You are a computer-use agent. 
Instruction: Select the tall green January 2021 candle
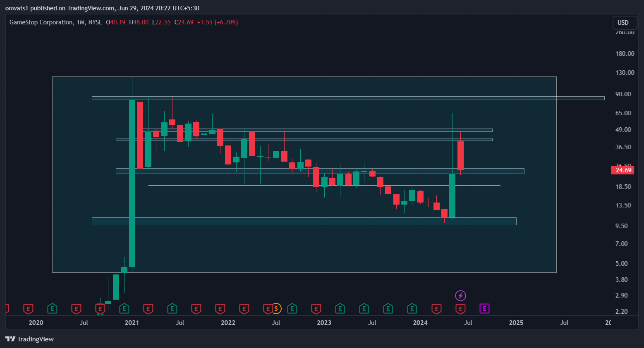(132, 183)
